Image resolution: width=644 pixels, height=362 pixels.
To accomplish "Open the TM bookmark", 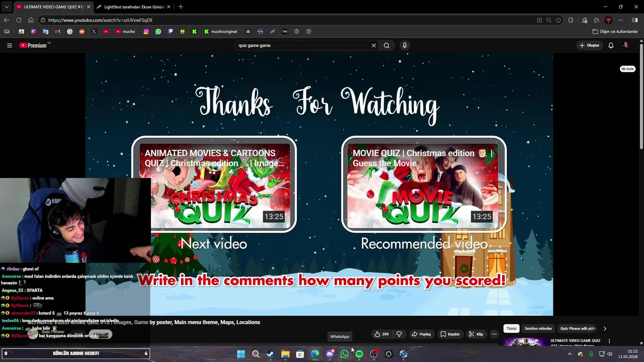I will click(284, 32).
